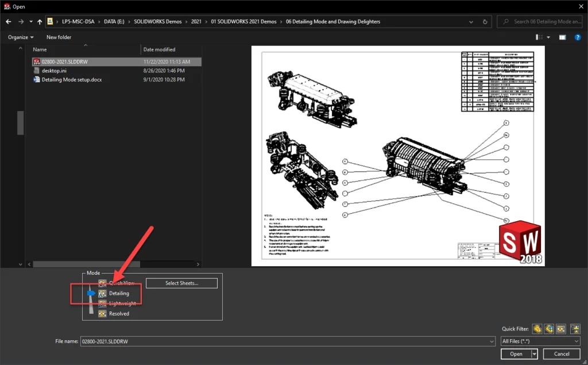The height and width of the screenshot is (365, 588).
Task: Toggle the preview pane icon
Action: tap(563, 37)
